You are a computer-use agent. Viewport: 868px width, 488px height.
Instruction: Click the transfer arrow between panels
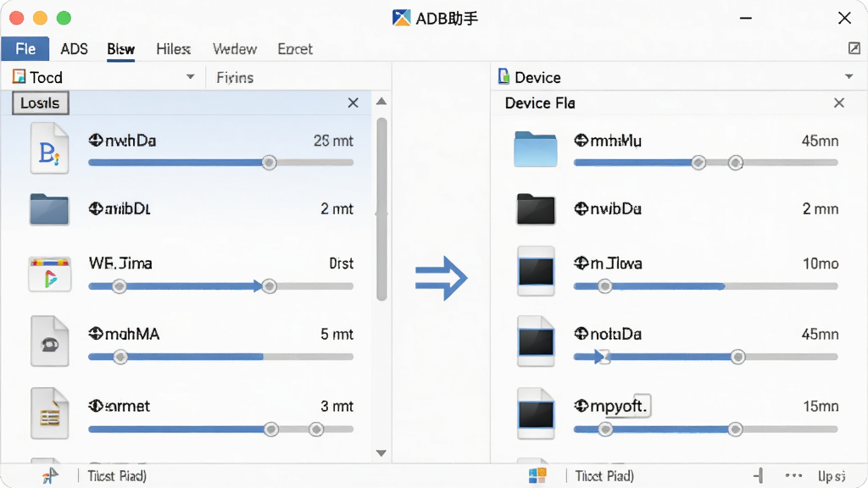[x=441, y=278]
